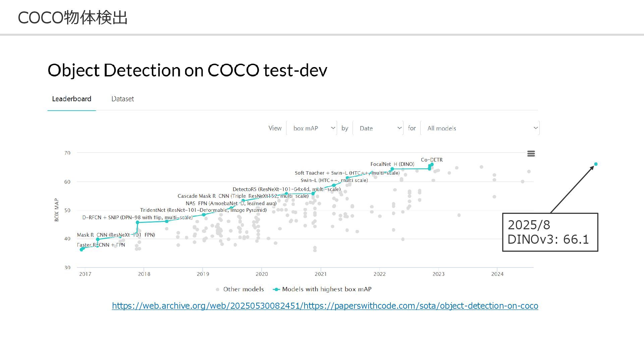This screenshot has height=362, width=644.
Task: Expand the All models filter dropdown
Action: 480,128
